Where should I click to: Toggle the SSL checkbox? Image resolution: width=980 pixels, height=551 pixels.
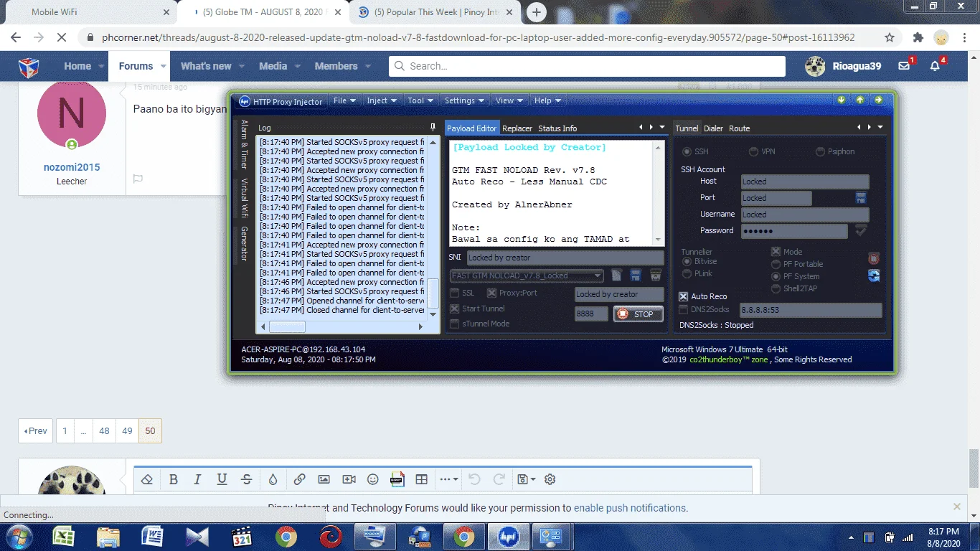coord(454,293)
